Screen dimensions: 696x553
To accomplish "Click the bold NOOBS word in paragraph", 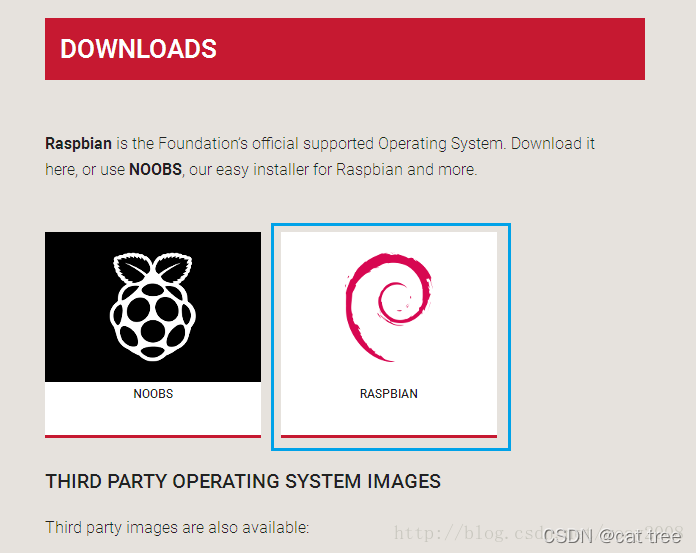I will point(155,169).
